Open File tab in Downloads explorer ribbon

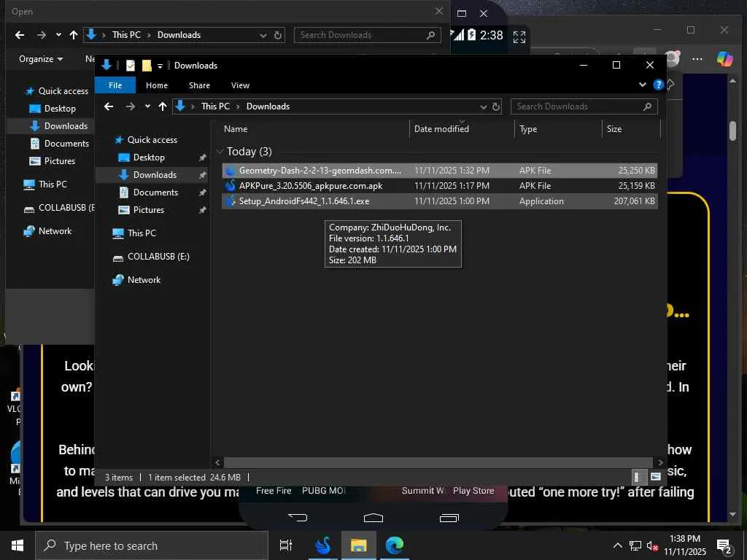click(115, 85)
